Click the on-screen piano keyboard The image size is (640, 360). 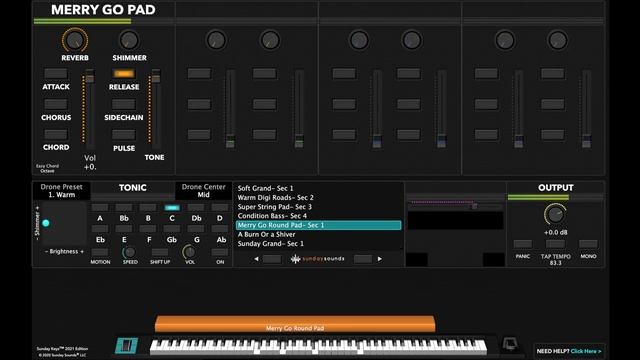[318, 347]
